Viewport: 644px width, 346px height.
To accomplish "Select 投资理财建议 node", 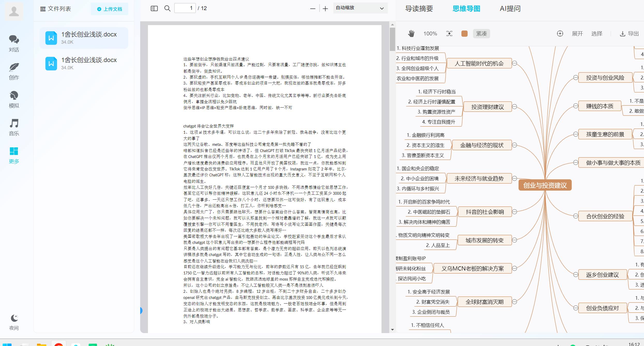I will pos(488,107).
